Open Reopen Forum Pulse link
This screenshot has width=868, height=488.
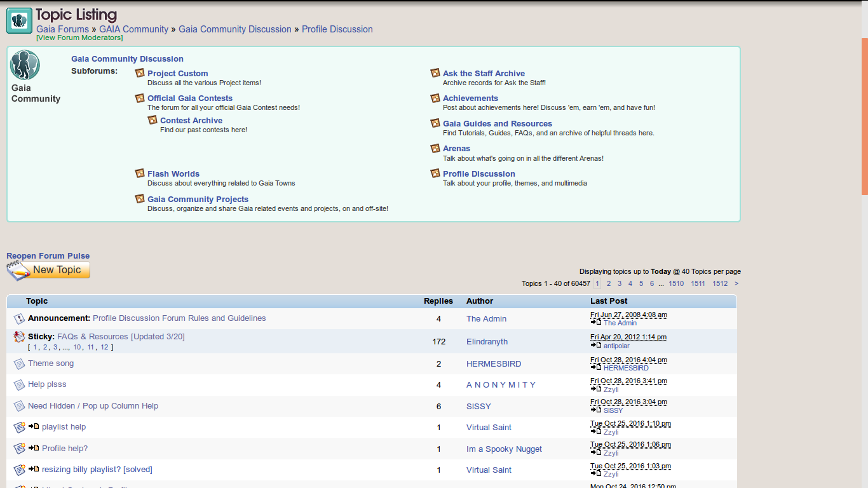coord(48,255)
